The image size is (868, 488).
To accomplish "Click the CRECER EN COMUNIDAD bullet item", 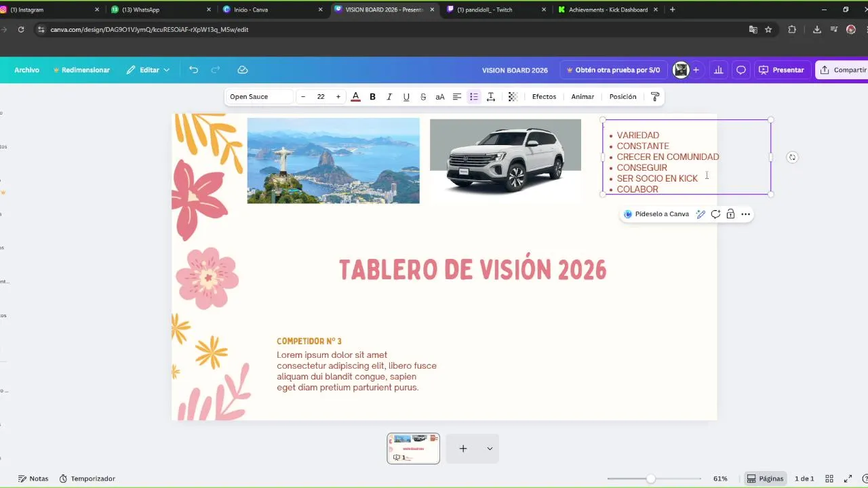I will [668, 157].
